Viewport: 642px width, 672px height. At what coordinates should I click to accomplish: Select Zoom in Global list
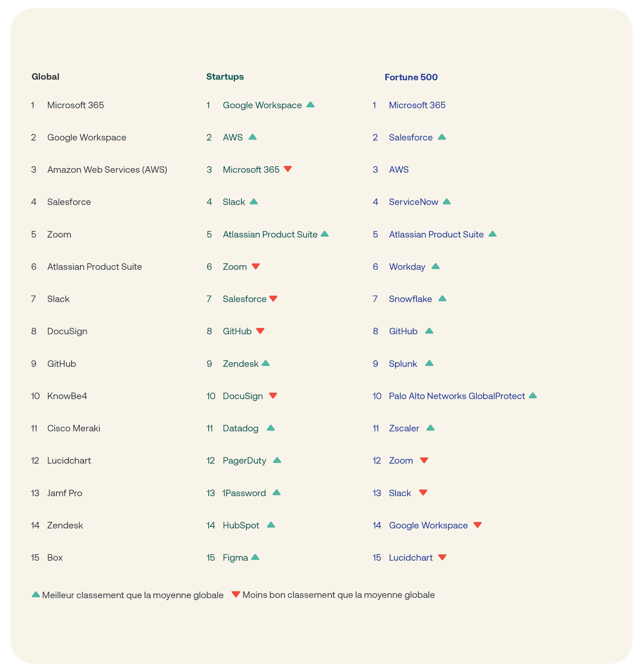tap(59, 234)
